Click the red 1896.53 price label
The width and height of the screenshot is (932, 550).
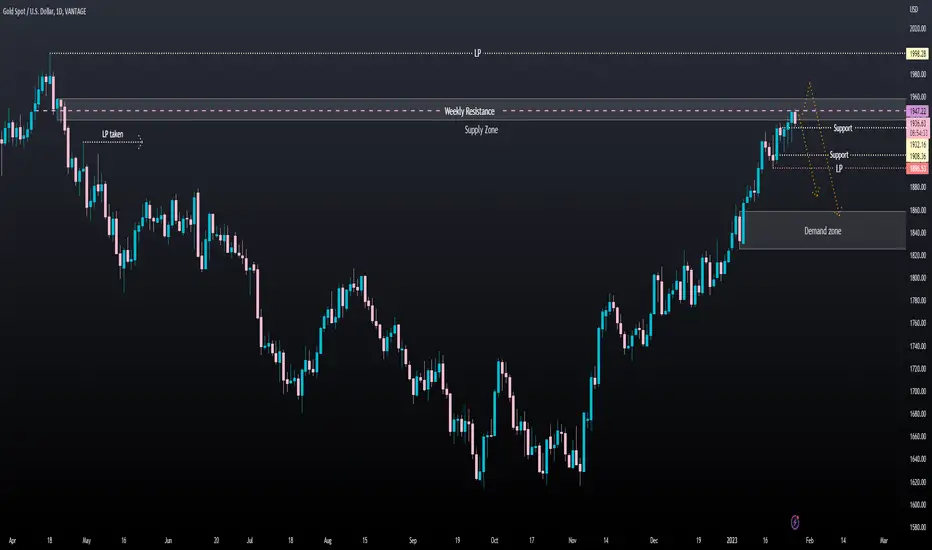pyautogui.click(x=918, y=169)
